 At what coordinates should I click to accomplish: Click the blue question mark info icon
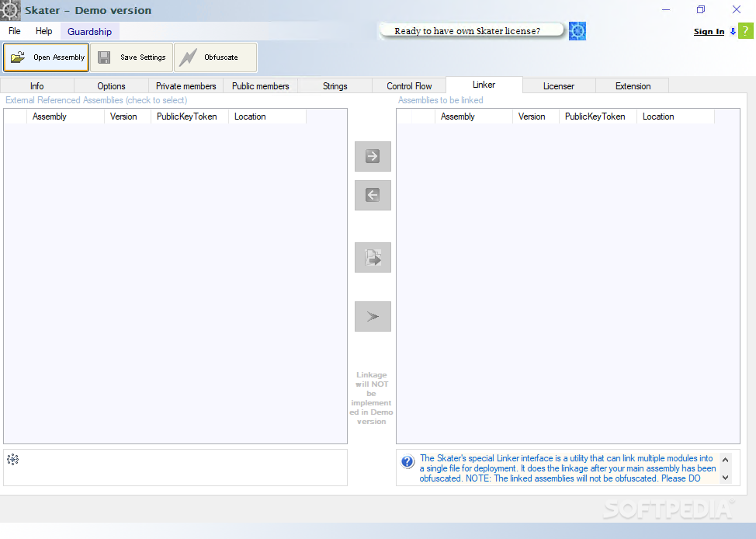point(407,462)
